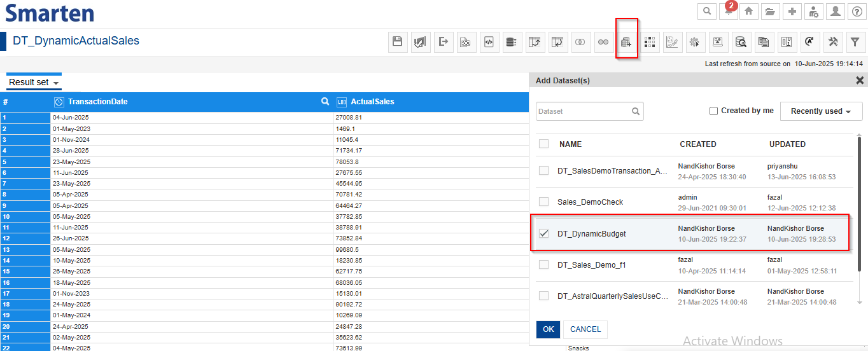
Task: Open the Recently used sort dropdown
Action: click(821, 111)
